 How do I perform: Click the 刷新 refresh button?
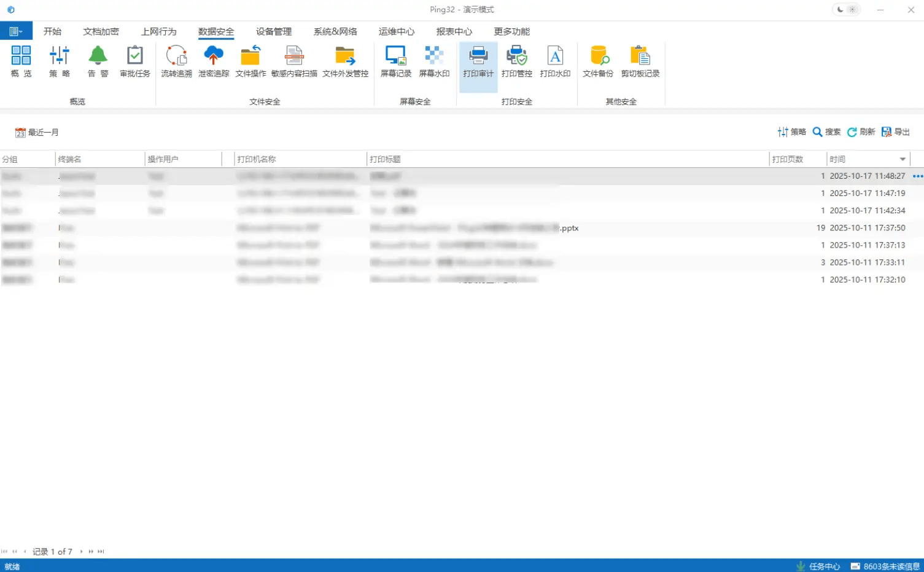(x=861, y=132)
